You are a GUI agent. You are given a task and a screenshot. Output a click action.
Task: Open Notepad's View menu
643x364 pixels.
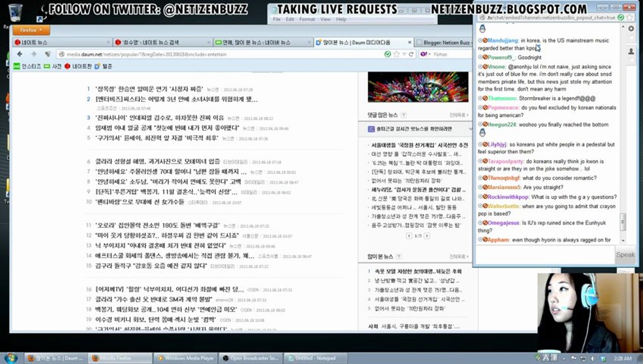click(325, 19)
